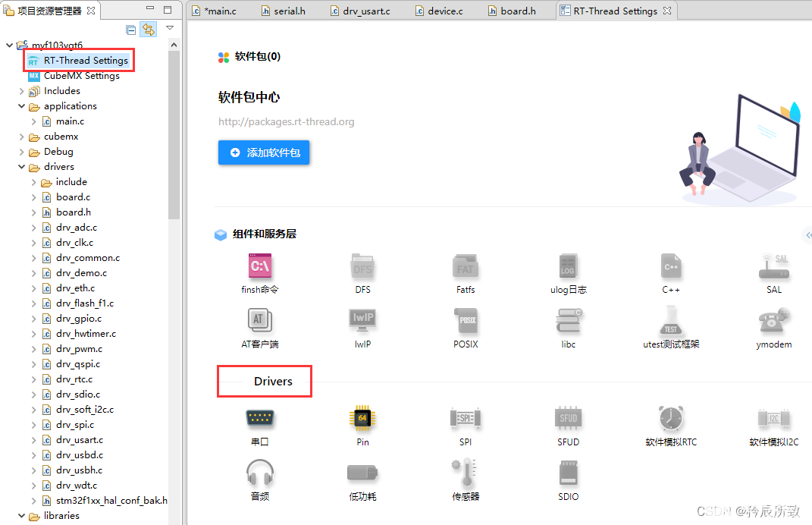Click the project explorer vertical scrollbar
The width and height of the screenshot is (812, 525).
pyautogui.click(x=174, y=135)
